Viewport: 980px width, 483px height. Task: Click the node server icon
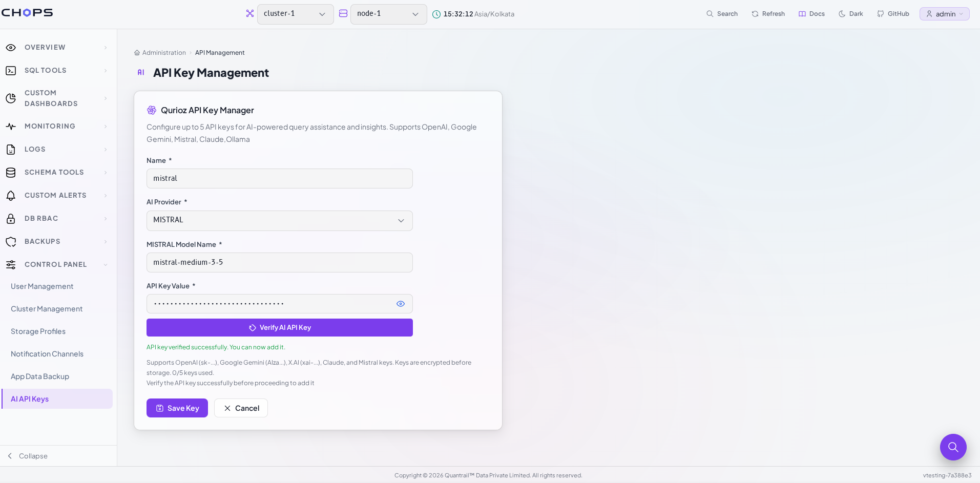[343, 14]
